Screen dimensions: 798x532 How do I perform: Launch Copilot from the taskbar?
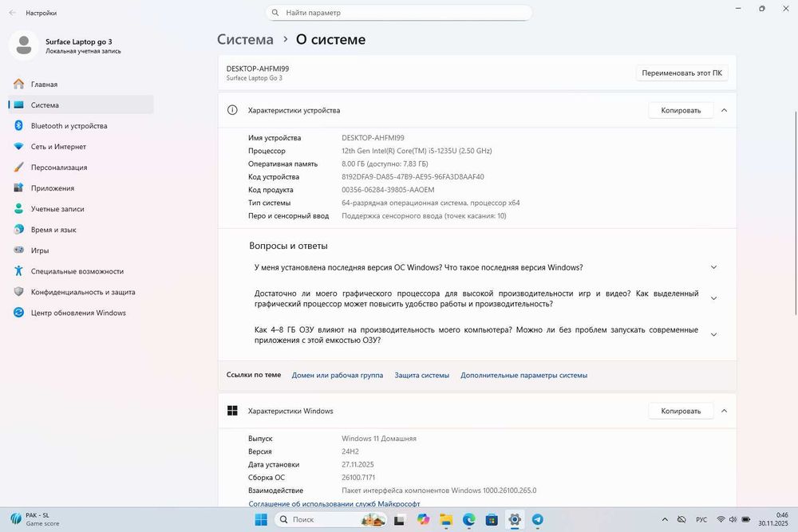[x=424, y=519]
